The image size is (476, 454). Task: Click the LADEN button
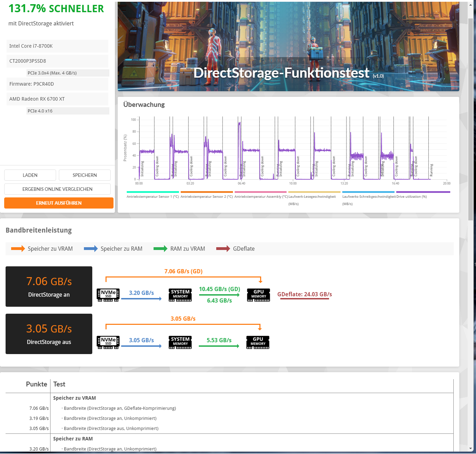point(30,175)
